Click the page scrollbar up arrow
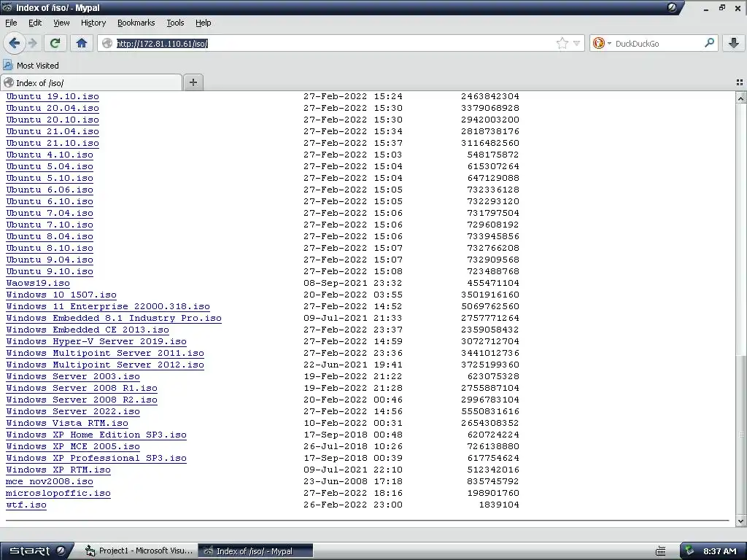The height and width of the screenshot is (560, 747). (x=741, y=98)
